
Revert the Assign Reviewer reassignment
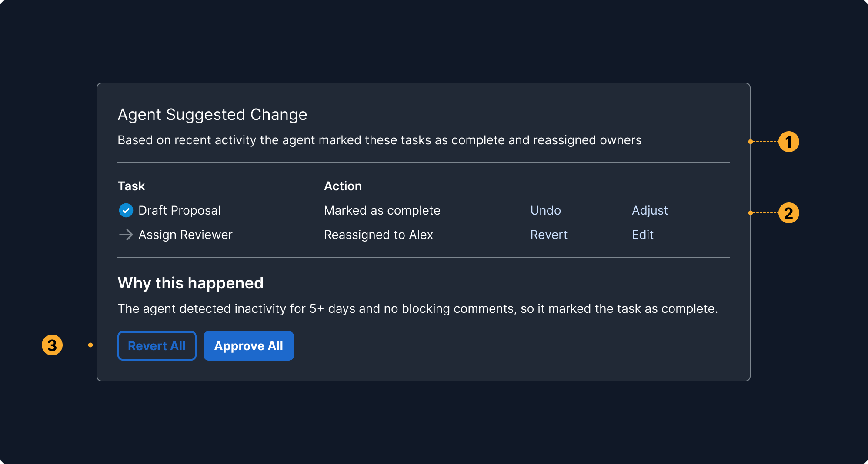tap(549, 235)
